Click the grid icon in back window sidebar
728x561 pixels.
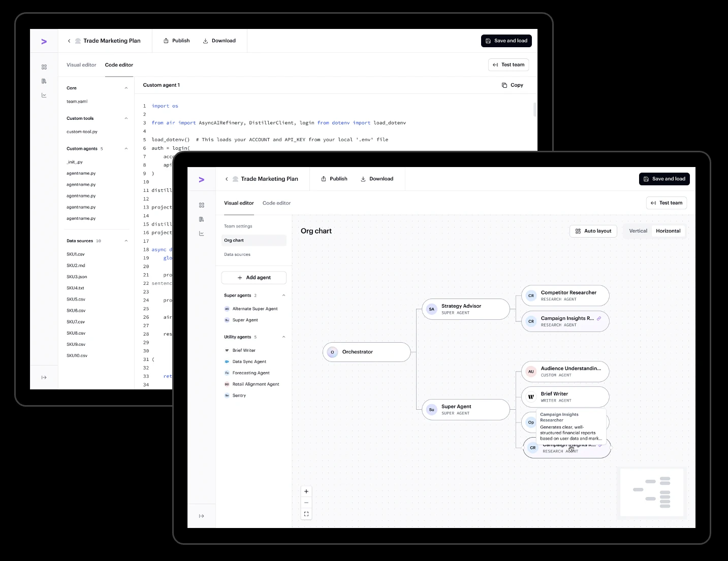(x=44, y=67)
